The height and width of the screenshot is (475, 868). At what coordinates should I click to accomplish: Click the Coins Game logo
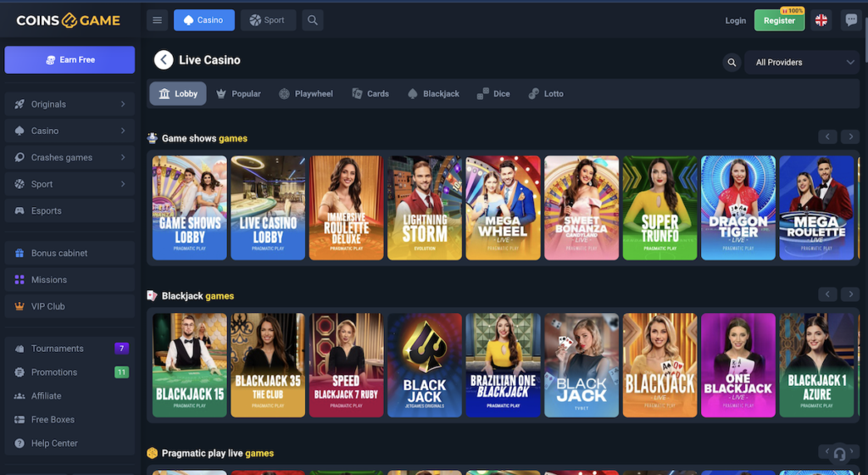pyautogui.click(x=68, y=20)
